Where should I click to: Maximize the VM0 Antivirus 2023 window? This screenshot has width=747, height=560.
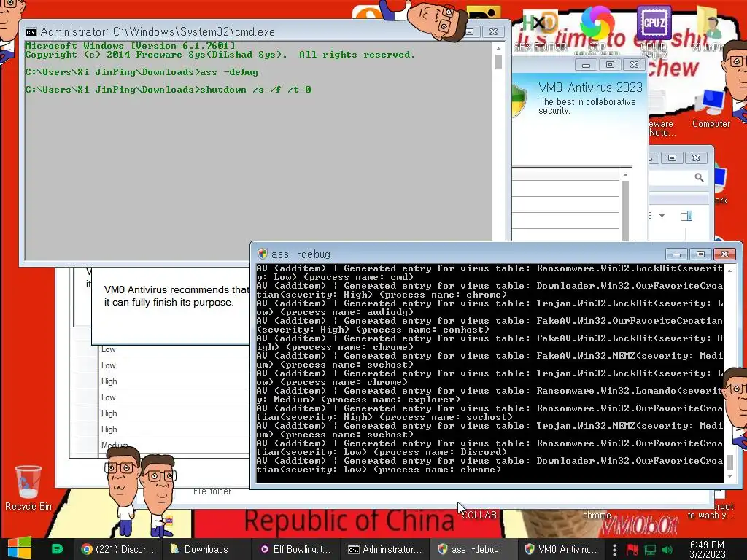(610, 65)
